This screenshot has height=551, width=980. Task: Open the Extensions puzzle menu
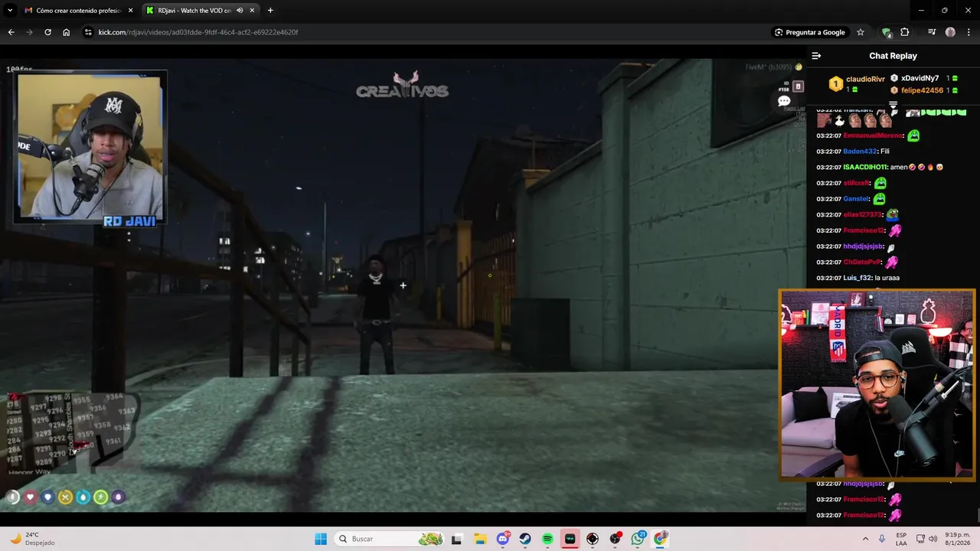(905, 32)
